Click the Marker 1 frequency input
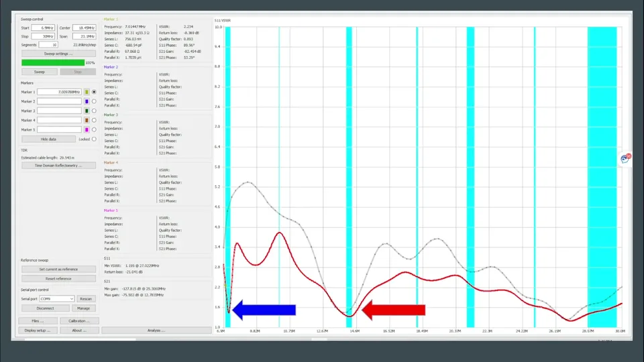This screenshot has height=362, width=644. [59, 92]
